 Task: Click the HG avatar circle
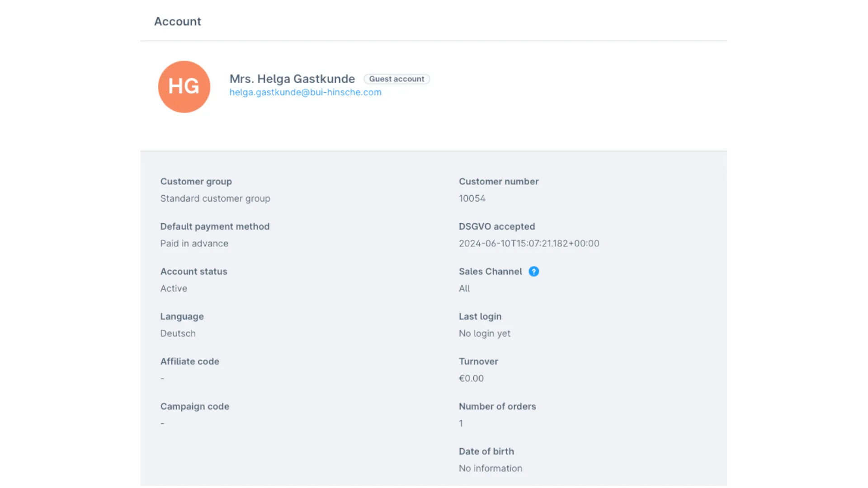184,87
